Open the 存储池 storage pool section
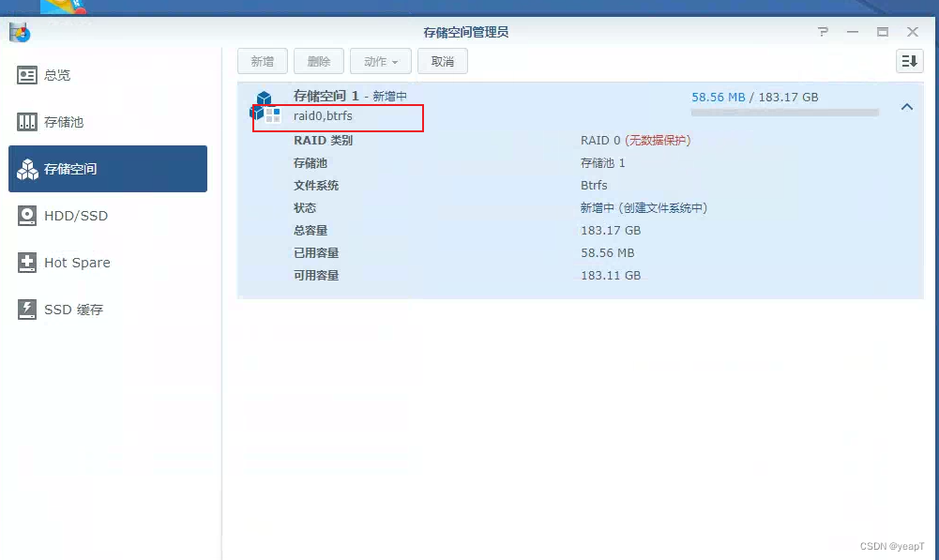Viewport: 939px width, 560px height. (108, 122)
